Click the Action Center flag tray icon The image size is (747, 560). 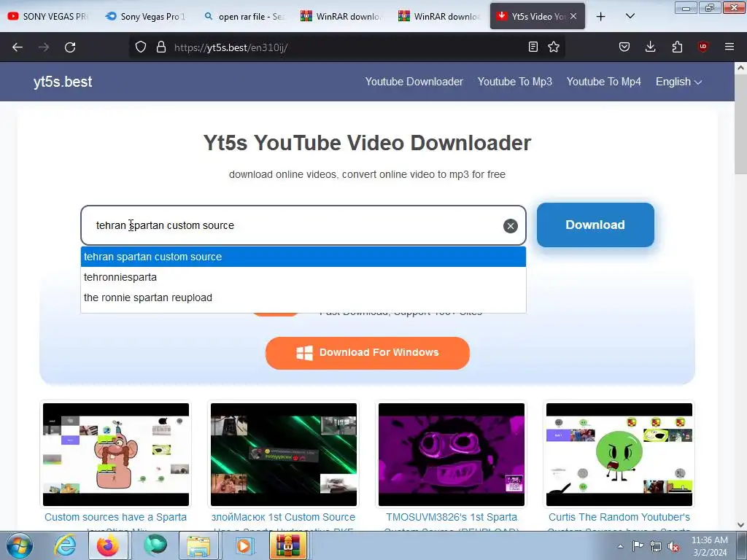coord(638,546)
